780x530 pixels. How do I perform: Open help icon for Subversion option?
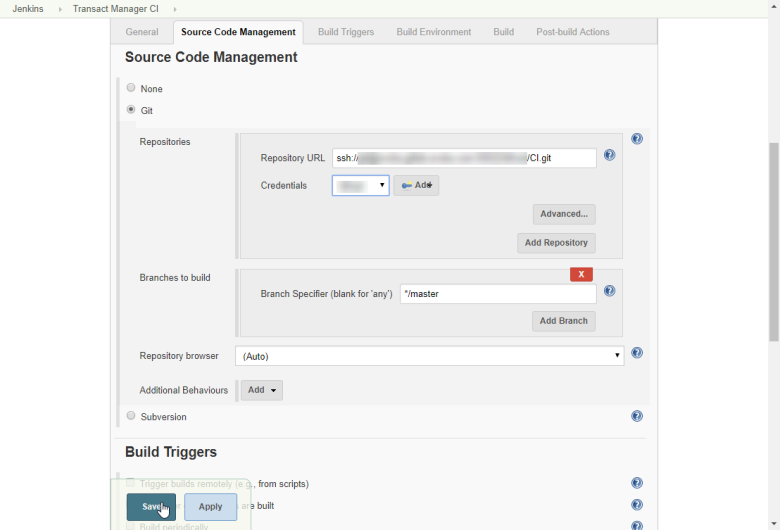pos(637,416)
